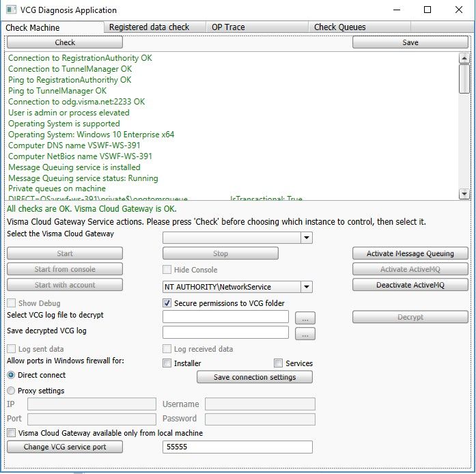Select the Proxy settings radio button
476x474 pixels.
click(x=11, y=391)
